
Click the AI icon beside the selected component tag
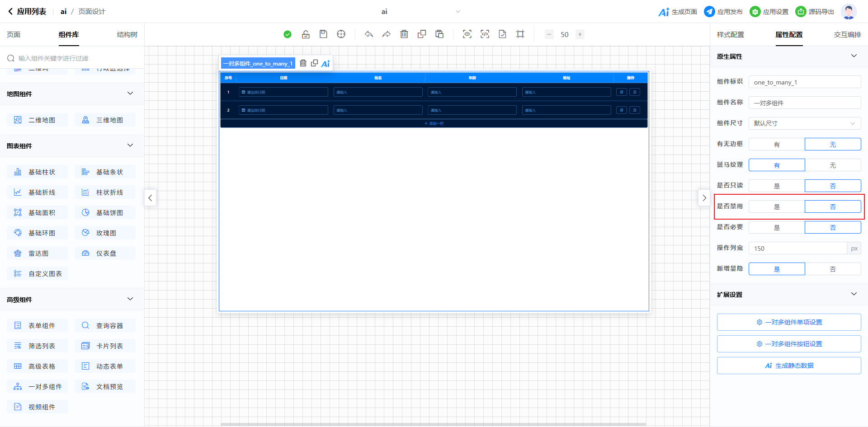click(325, 64)
